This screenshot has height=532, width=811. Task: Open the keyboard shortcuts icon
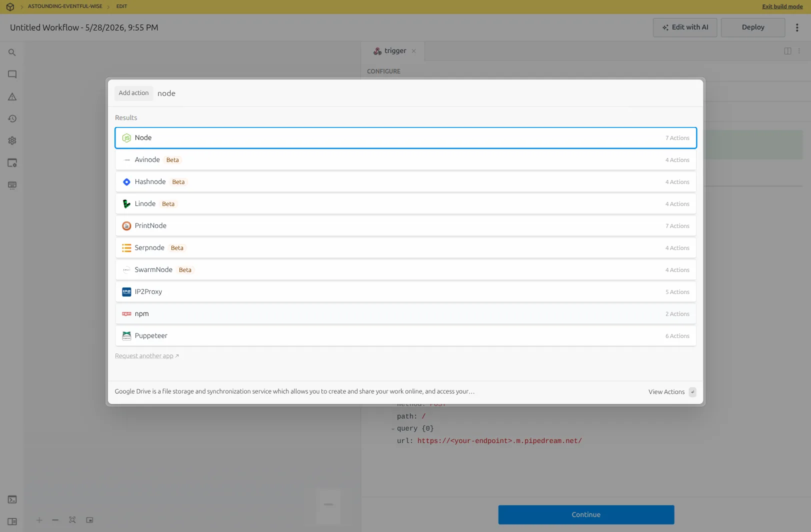tap(12, 185)
